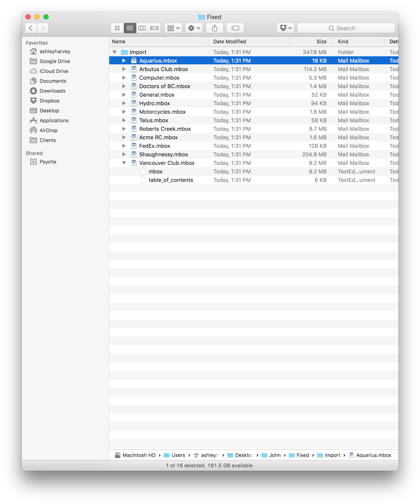Viewport: 420px width, 504px height.
Task: Sort by the Date Modified column header
Action: (x=249, y=41)
